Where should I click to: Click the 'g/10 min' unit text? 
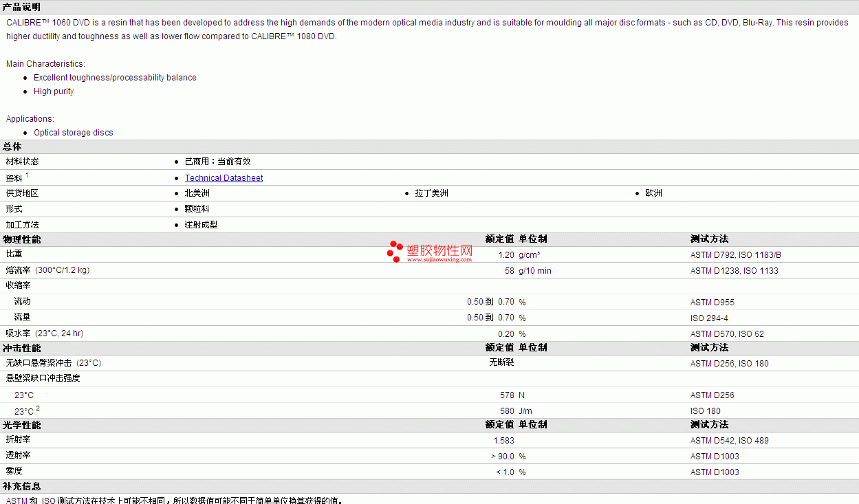pos(535,271)
